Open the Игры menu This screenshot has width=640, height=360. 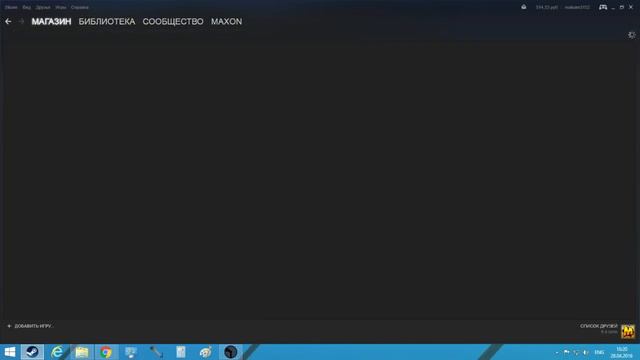coord(60,7)
